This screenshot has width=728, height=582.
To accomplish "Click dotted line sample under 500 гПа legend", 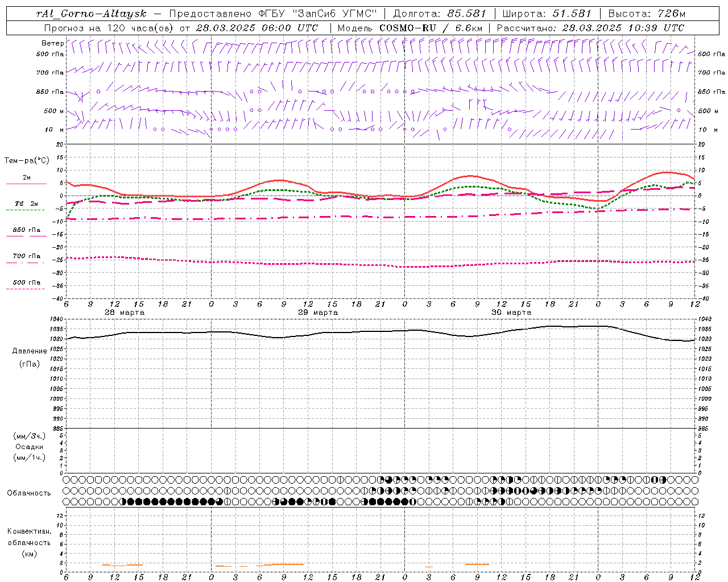I will click(x=26, y=289).
